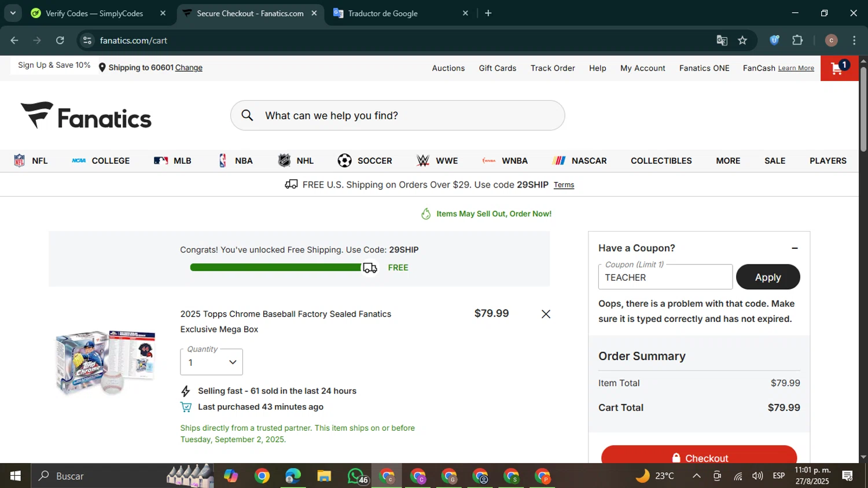Image resolution: width=868 pixels, height=488 pixels.
Task: Change the shipping zip code
Action: tap(189, 68)
